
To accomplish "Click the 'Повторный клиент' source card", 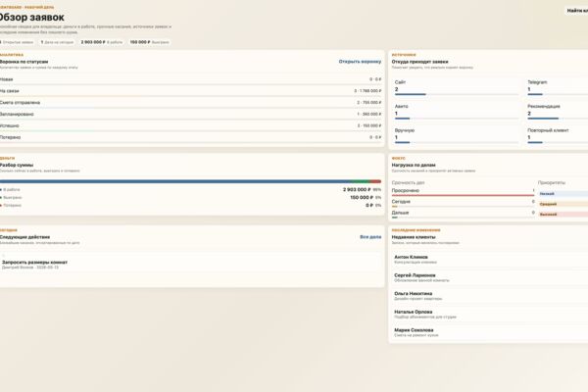I will [558, 135].
